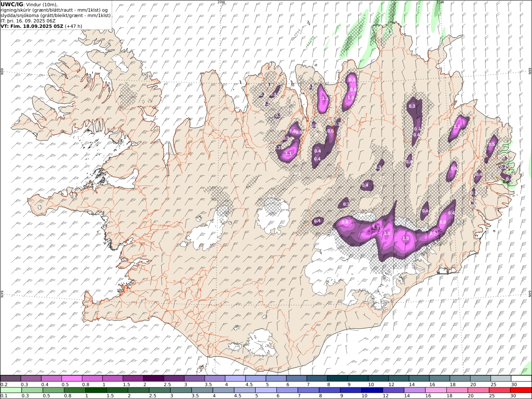The width and height of the screenshot is (532, 399).
Task: Select lavender 5 swatch in rain scale
Action: (x=266, y=390)
